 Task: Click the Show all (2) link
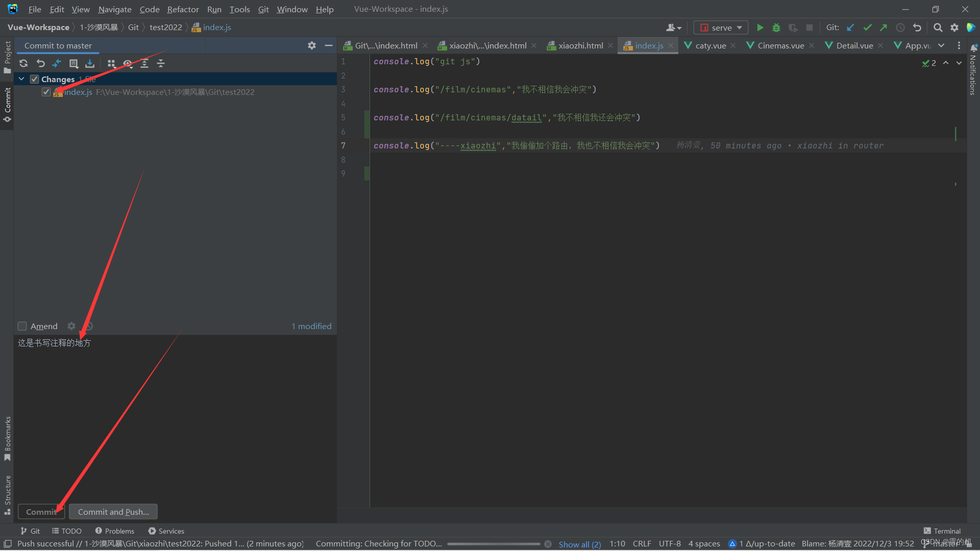point(579,544)
